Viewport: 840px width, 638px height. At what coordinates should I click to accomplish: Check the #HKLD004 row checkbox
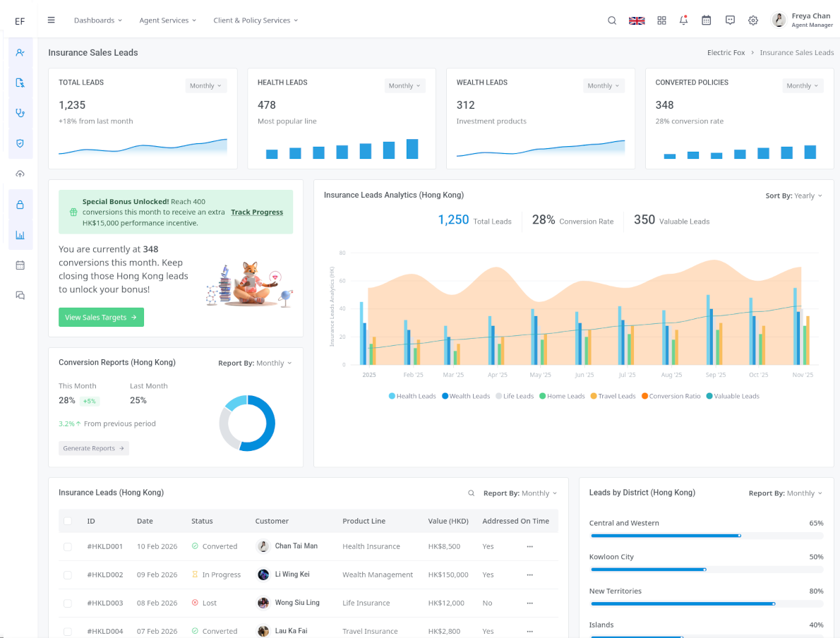(68, 632)
